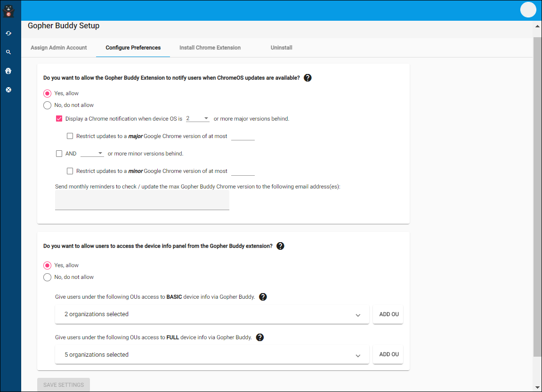Click the scrollbar up arrow

click(537, 26)
